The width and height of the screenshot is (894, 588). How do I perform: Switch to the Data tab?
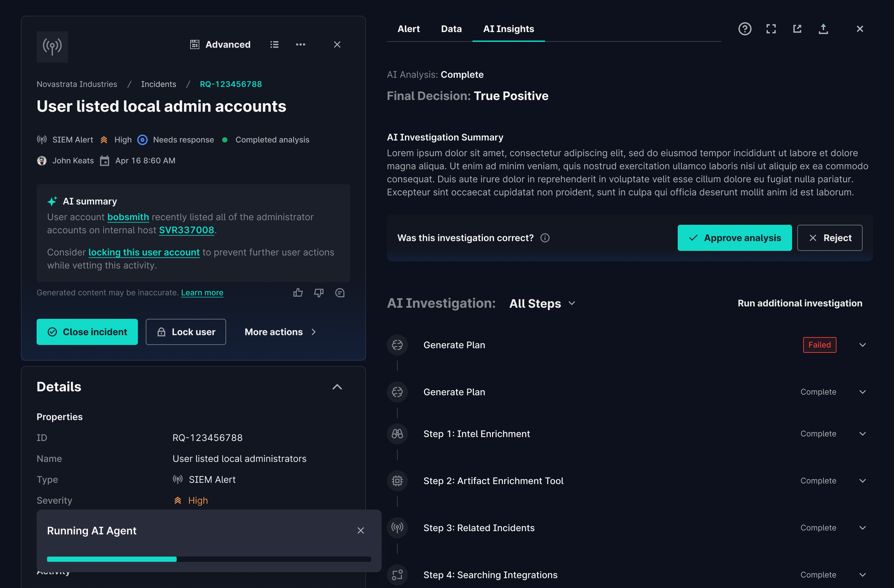pyautogui.click(x=451, y=29)
